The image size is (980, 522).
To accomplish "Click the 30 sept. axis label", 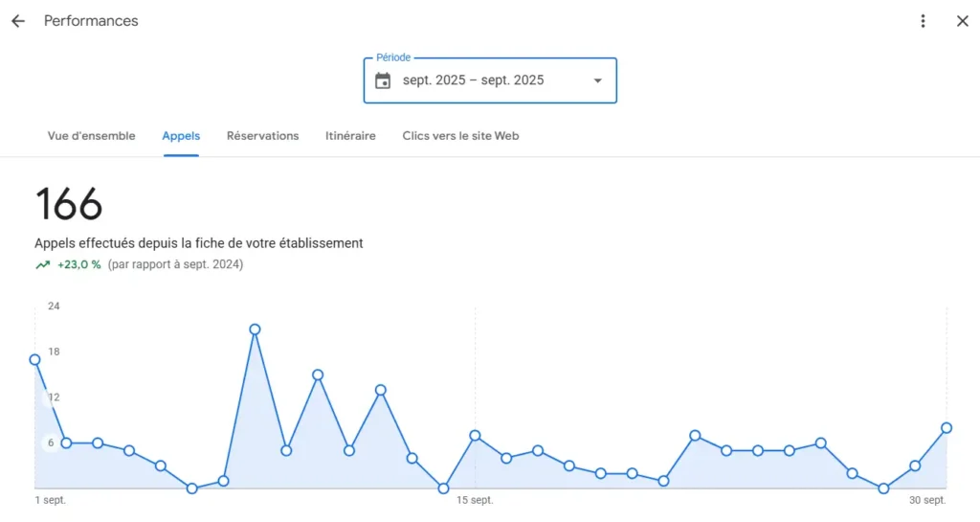I will pyautogui.click(x=927, y=500).
